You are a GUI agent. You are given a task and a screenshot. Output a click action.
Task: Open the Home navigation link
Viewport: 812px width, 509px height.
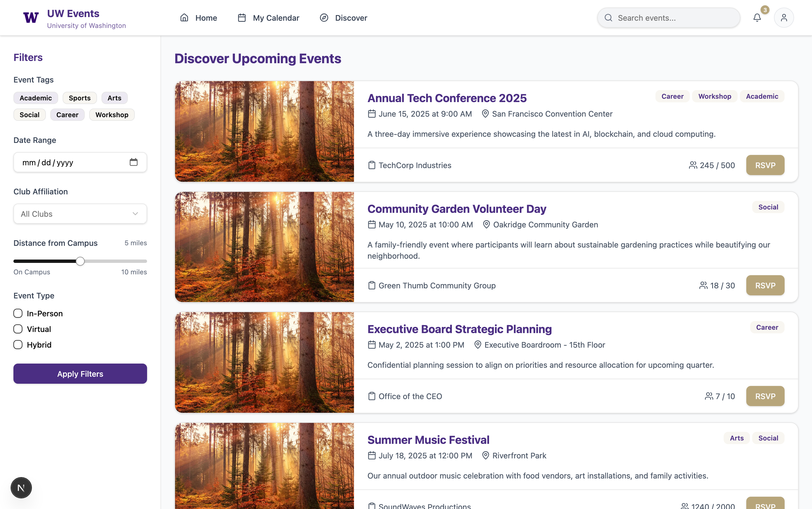[199, 18]
